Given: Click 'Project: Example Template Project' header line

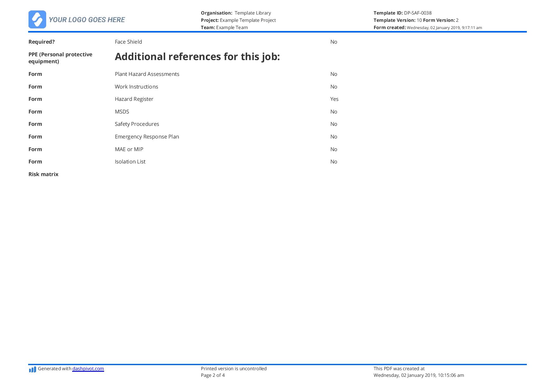Looking at the screenshot, I should [238, 20].
